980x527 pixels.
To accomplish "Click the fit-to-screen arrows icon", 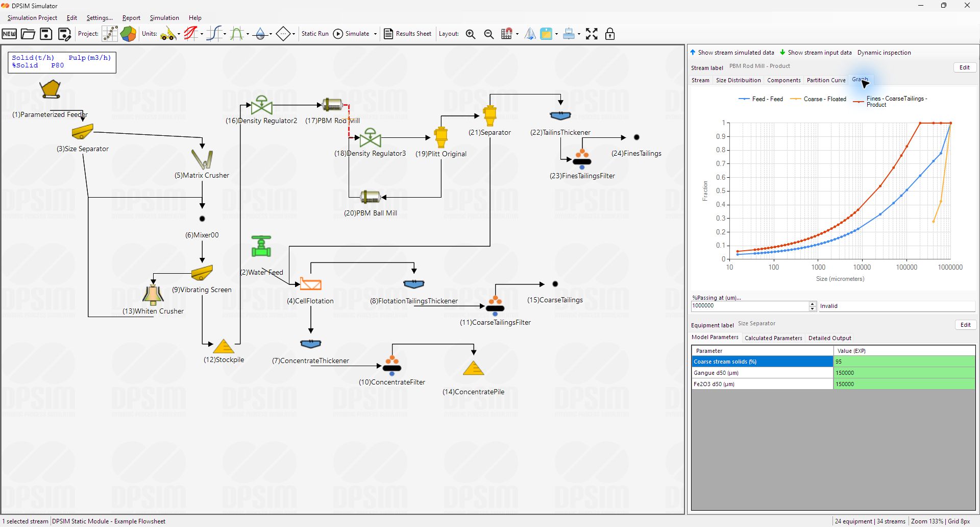I will (592, 34).
